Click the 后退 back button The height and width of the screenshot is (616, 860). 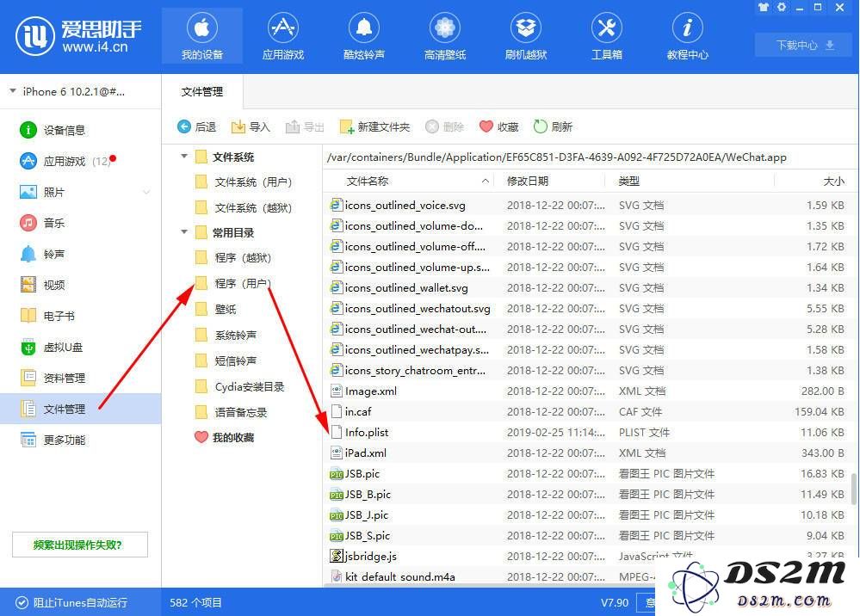(x=197, y=127)
